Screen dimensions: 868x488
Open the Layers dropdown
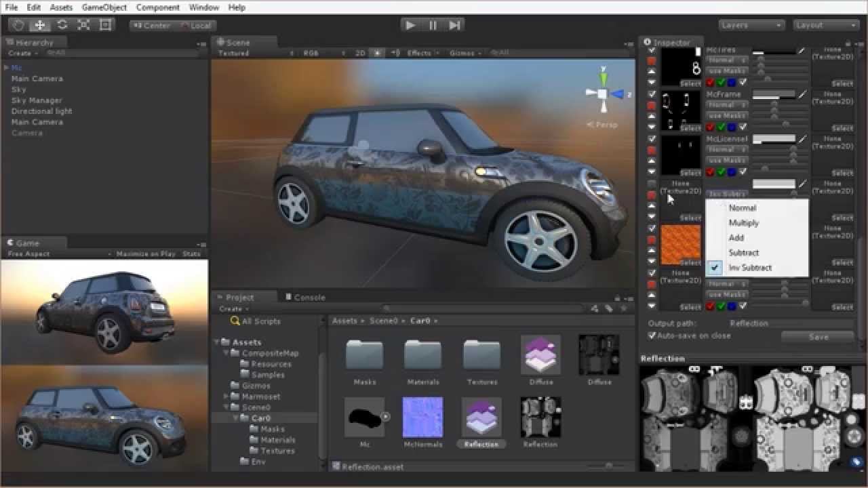pyautogui.click(x=751, y=25)
